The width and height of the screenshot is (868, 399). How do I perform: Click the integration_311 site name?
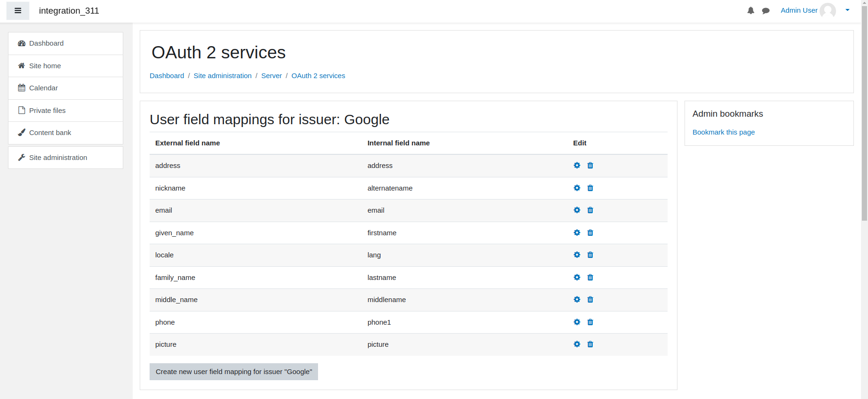(x=69, y=11)
